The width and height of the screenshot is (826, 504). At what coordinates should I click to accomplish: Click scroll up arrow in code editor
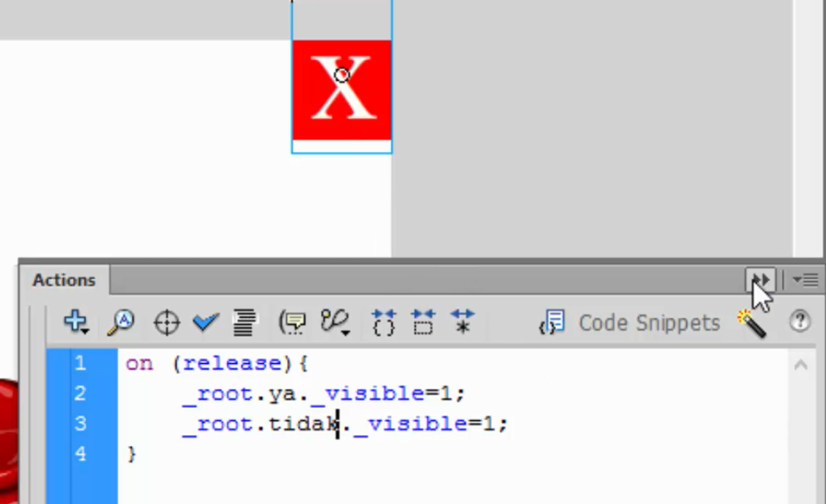click(801, 365)
